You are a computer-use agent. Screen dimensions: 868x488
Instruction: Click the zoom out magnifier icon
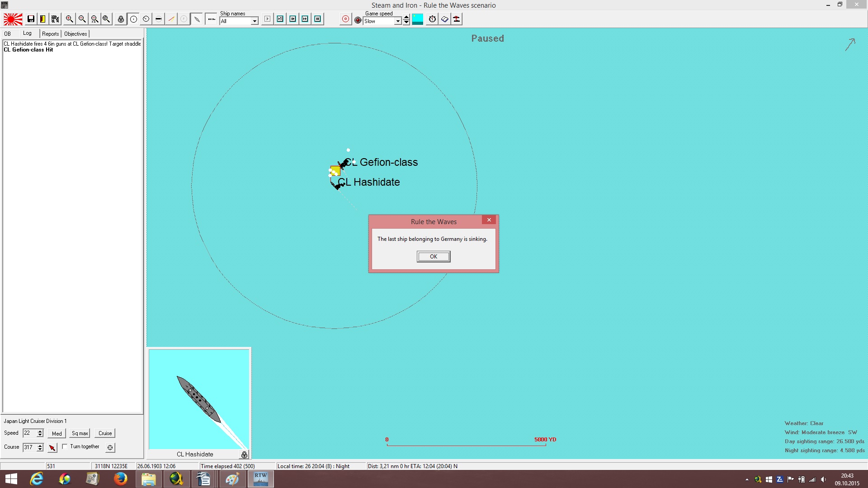[x=82, y=19]
